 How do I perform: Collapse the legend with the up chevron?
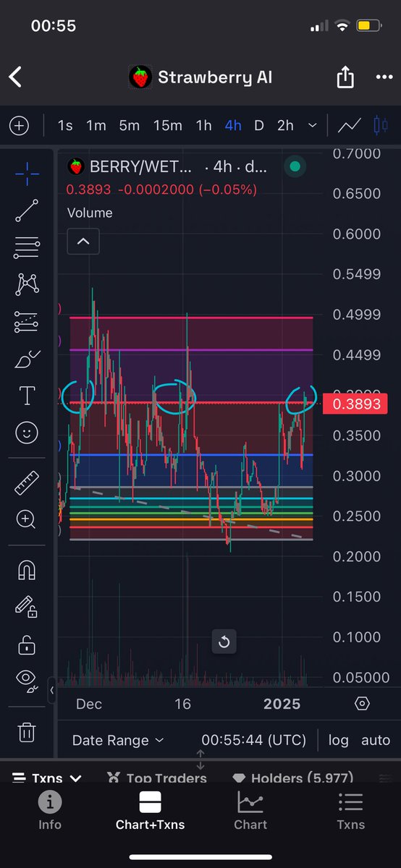[x=83, y=242]
